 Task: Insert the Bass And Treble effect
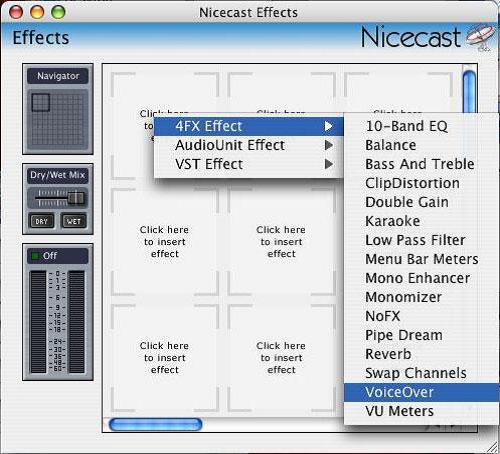pyautogui.click(x=421, y=164)
